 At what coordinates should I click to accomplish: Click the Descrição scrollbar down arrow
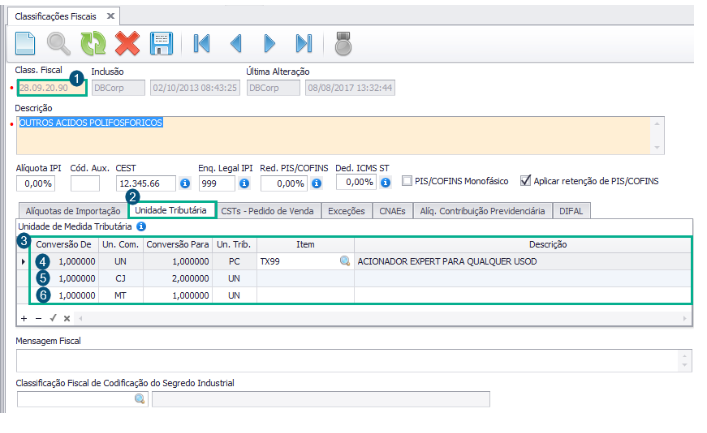pos(656,147)
